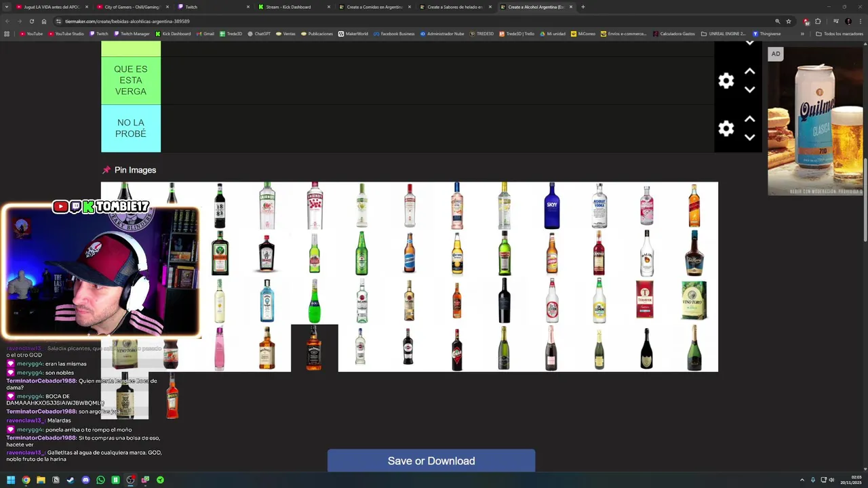
Task: Click the Save or Download button
Action: coord(431,461)
